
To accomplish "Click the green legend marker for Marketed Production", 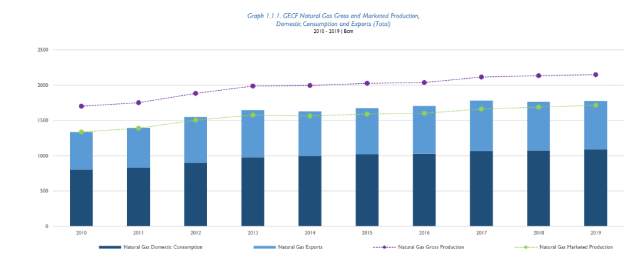I will click(525, 247).
